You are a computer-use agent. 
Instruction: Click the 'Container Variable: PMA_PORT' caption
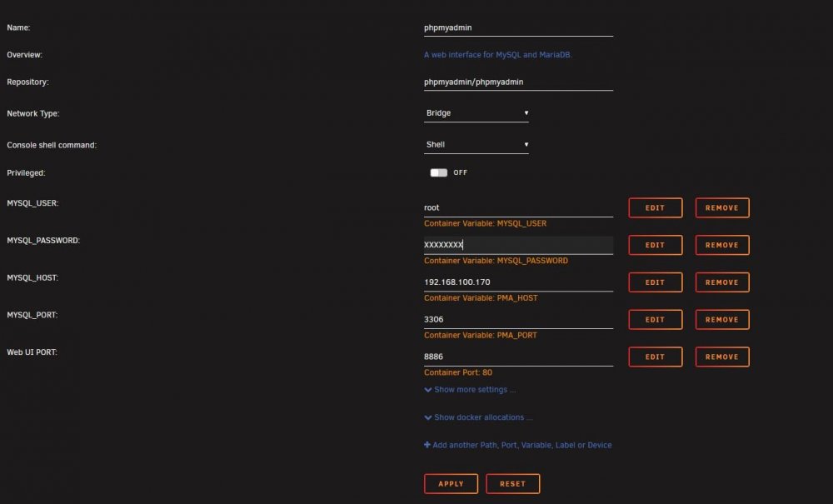pyautogui.click(x=481, y=335)
